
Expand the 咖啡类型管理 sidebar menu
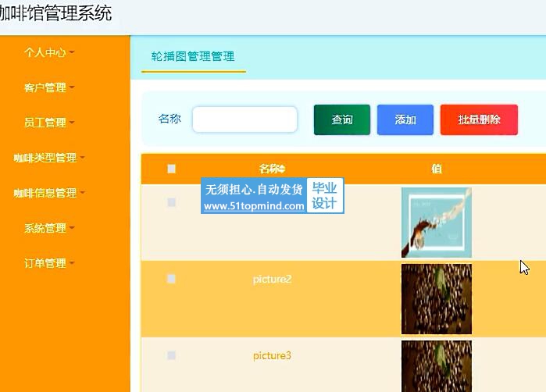click(49, 158)
